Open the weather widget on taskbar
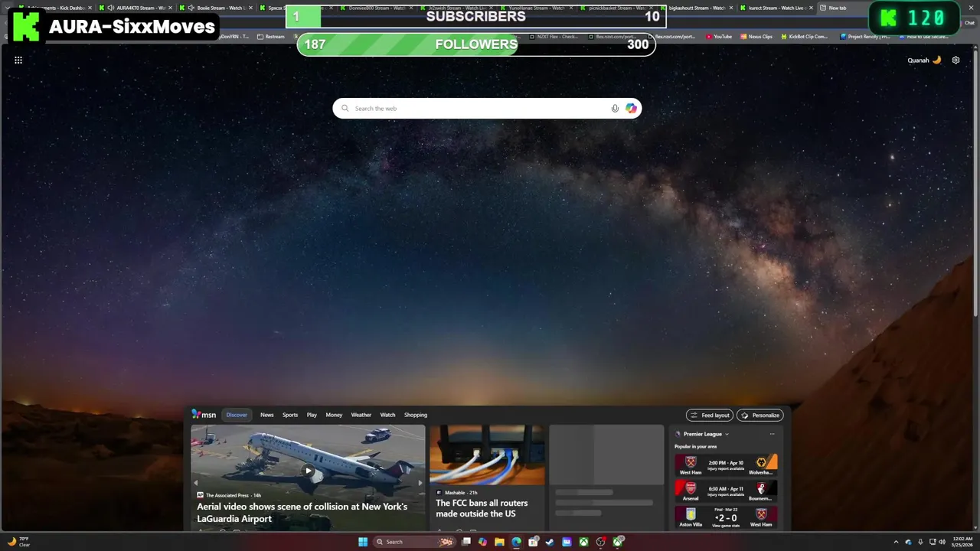The width and height of the screenshot is (980, 551). click(x=19, y=542)
